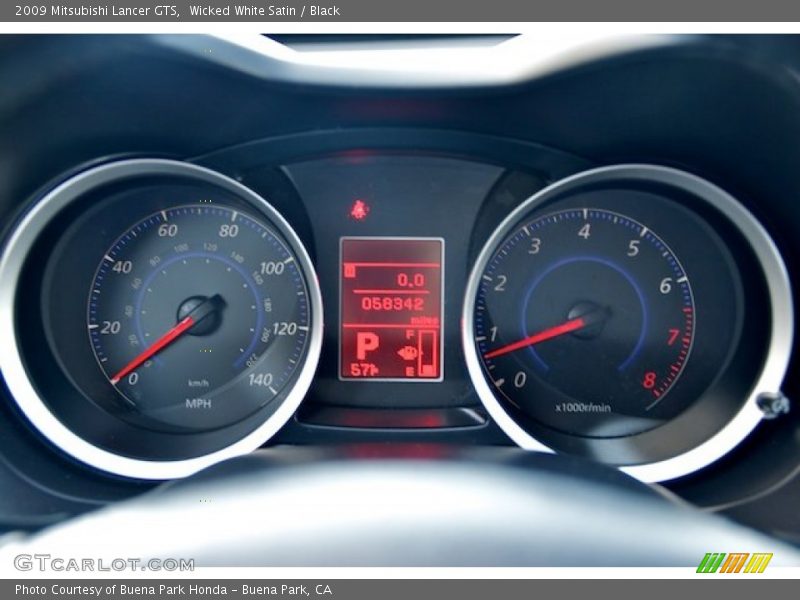Viewport: 800px width, 600px height.
Task: Click the 57 temperature readout
Action: (364, 370)
